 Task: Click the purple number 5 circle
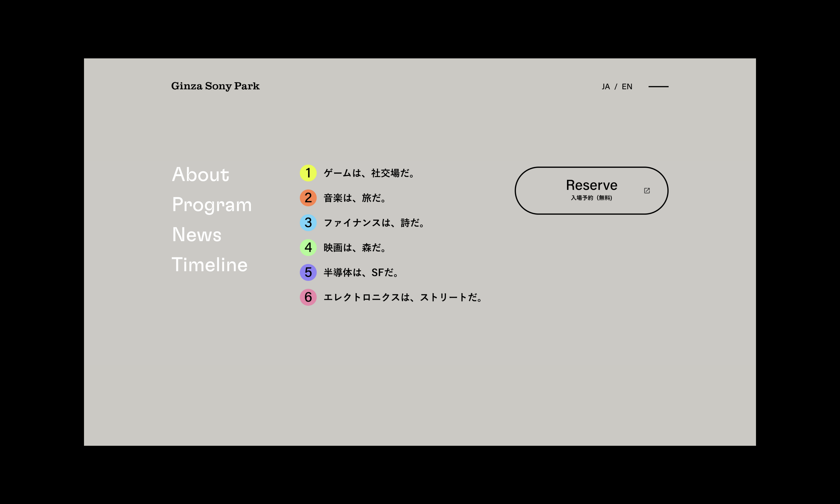(308, 272)
